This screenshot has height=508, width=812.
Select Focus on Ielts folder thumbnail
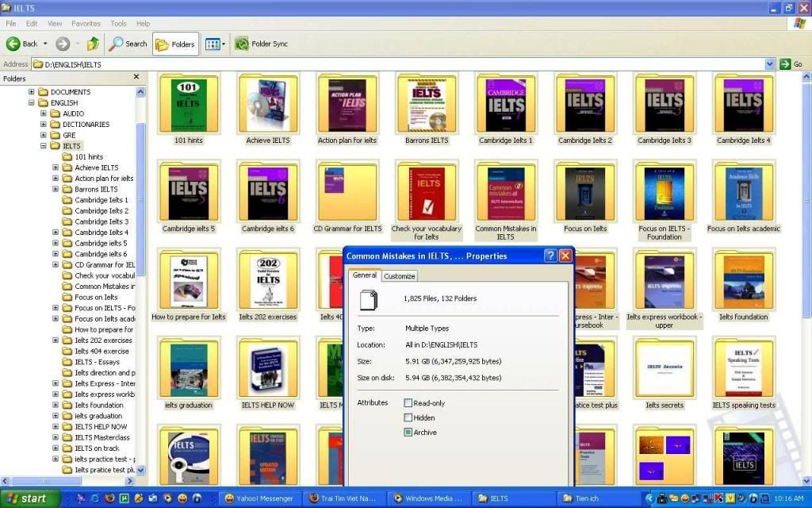pos(585,198)
